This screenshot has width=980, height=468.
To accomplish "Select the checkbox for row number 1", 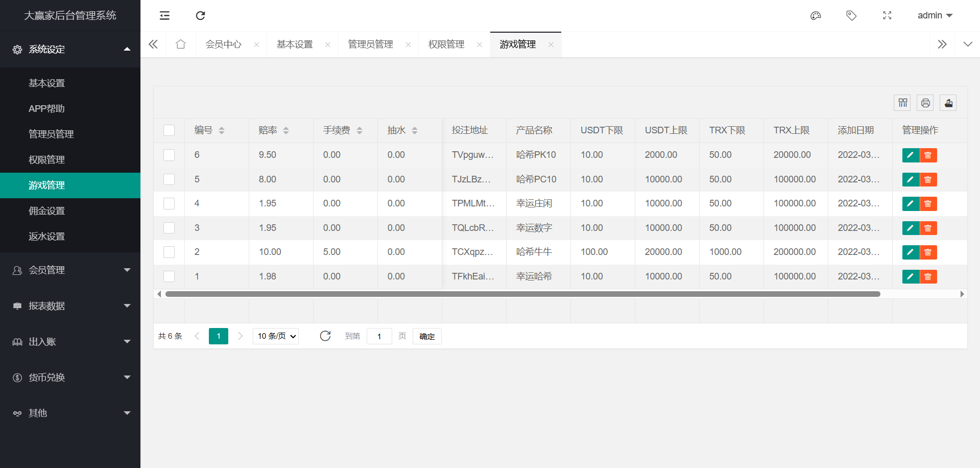I will tap(169, 276).
